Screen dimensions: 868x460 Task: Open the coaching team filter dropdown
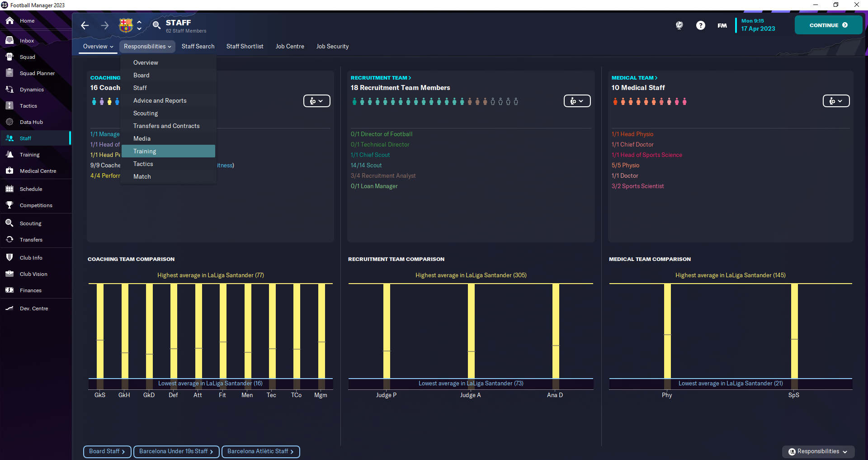316,100
